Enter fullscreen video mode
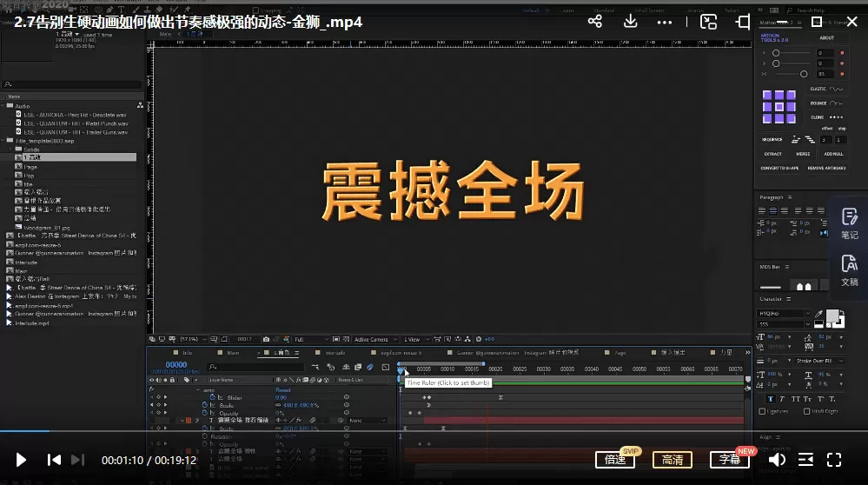868x485 pixels. click(834, 460)
